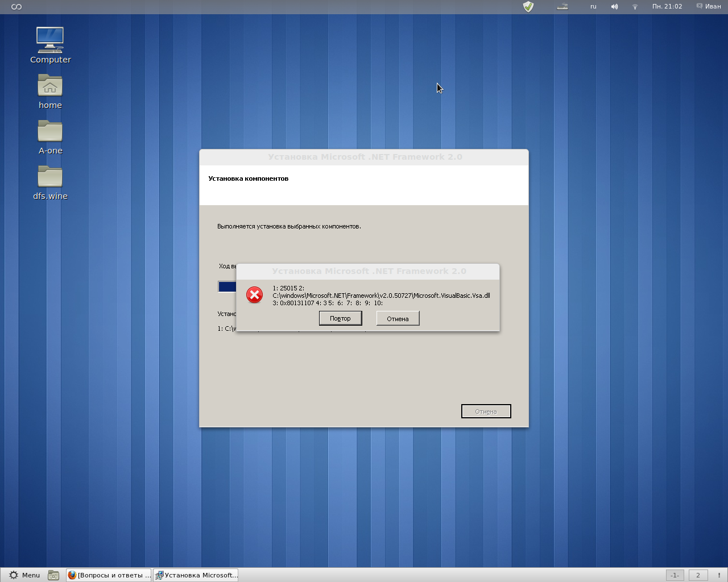728x582 pixels.
Task: Open the keyboard tray icon
Action: click(562, 7)
